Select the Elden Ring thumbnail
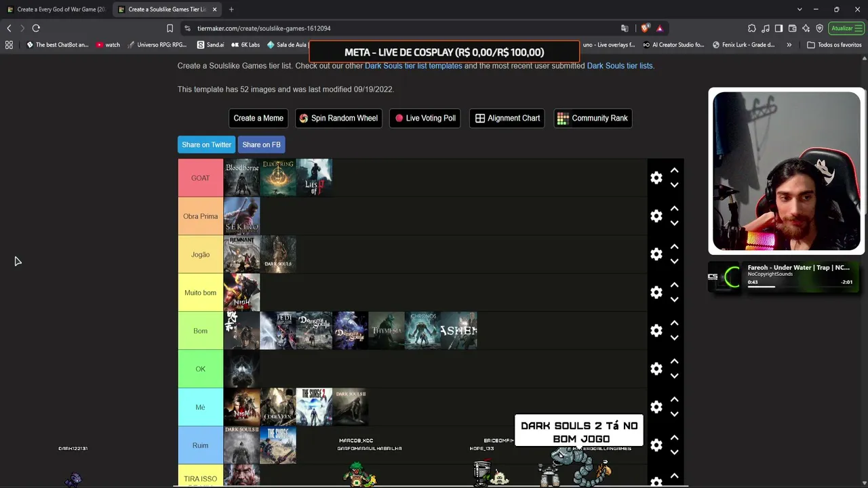The height and width of the screenshot is (488, 868). coord(278,178)
